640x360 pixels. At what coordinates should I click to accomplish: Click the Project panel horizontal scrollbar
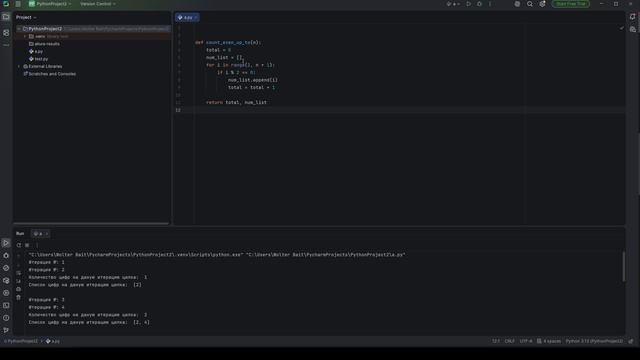91,223
